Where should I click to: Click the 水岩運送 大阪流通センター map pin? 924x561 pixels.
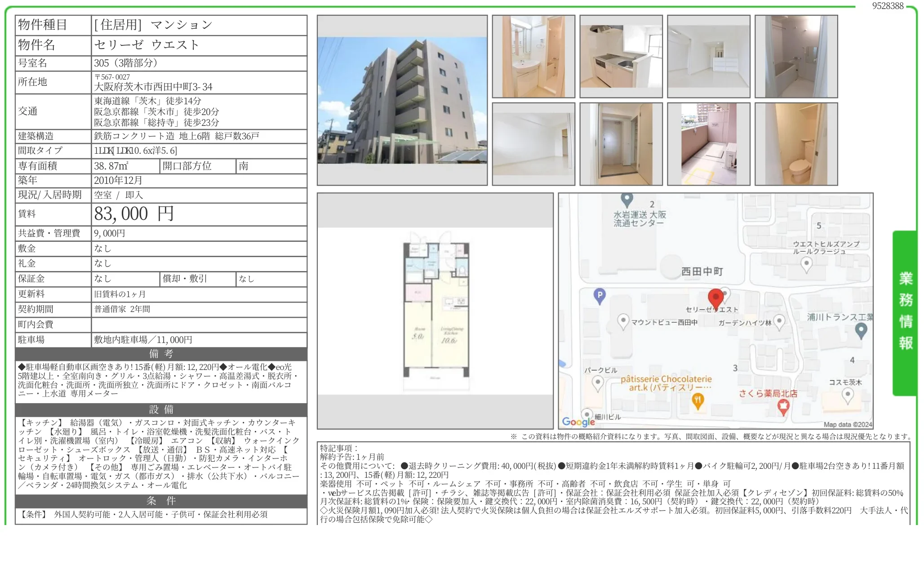(x=627, y=199)
